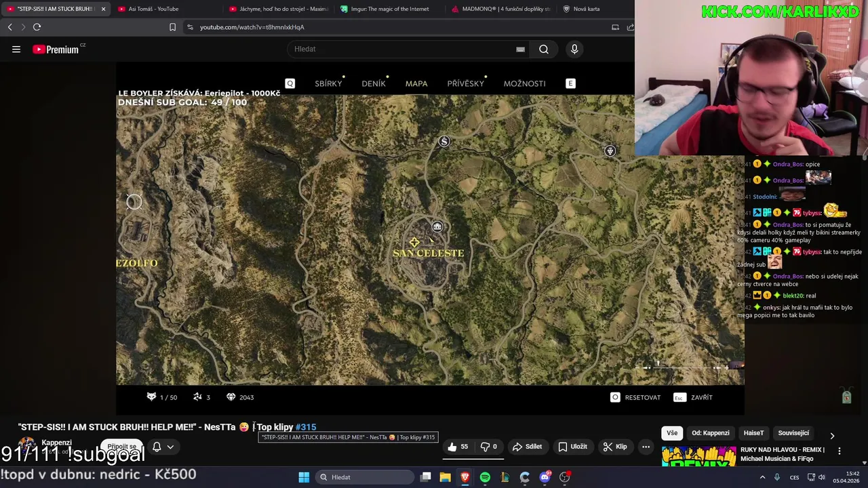Viewport: 868px width, 488px height.
Task: Click the YouTube search magnifier button
Action: pos(544,49)
